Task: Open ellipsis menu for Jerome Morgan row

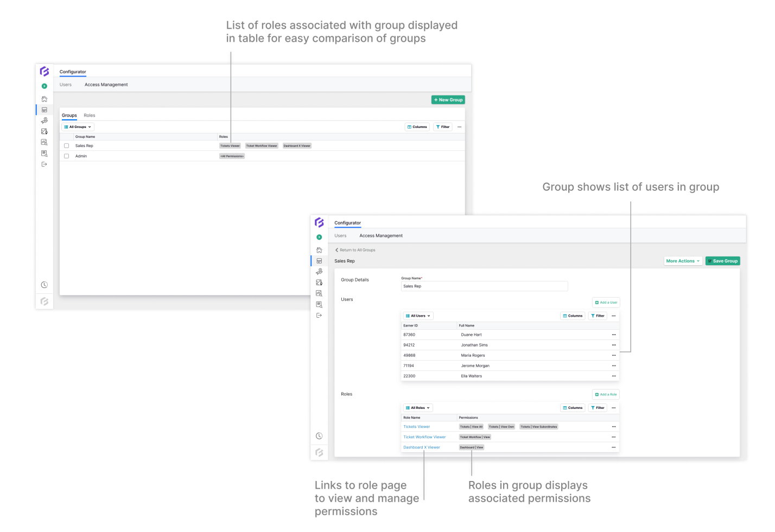Action: pyautogui.click(x=614, y=366)
